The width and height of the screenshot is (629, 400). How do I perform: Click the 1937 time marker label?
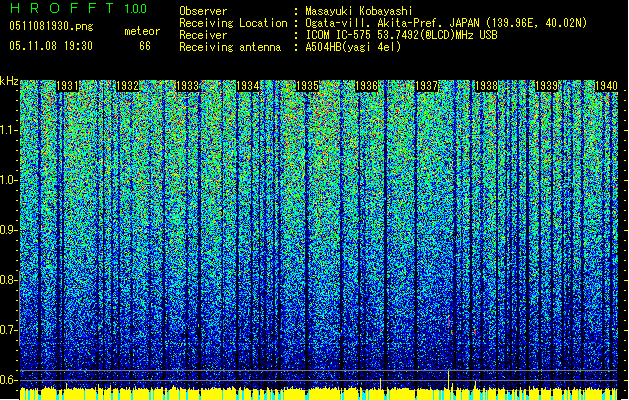426,86
